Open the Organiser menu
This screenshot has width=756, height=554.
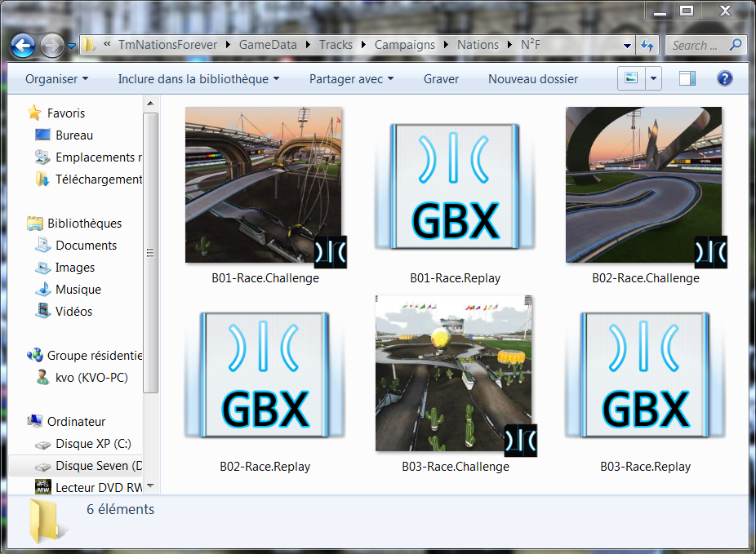[x=57, y=79]
